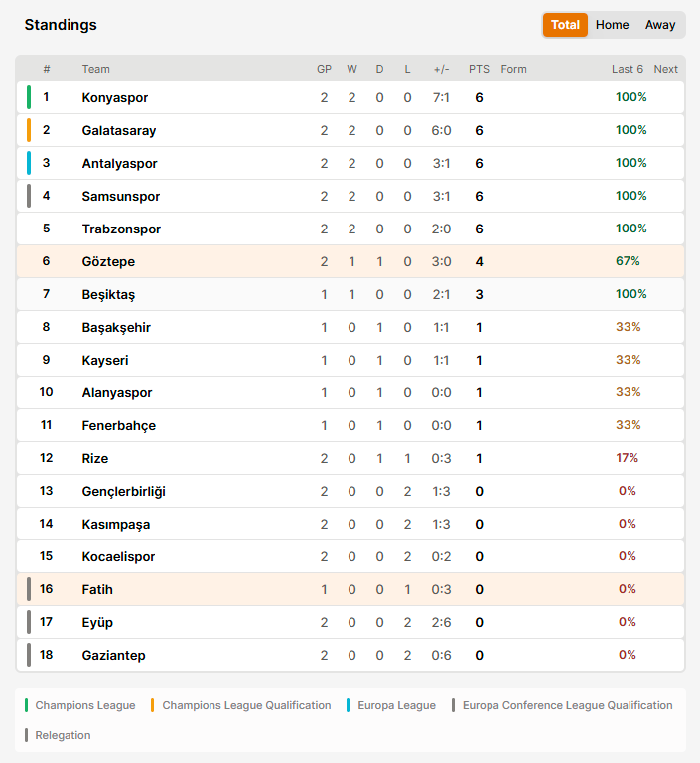The width and height of the screenshot is (700, 763).
Task: Open Galatasaray team page
Action: pyautogui.click(x=119, y=131)
